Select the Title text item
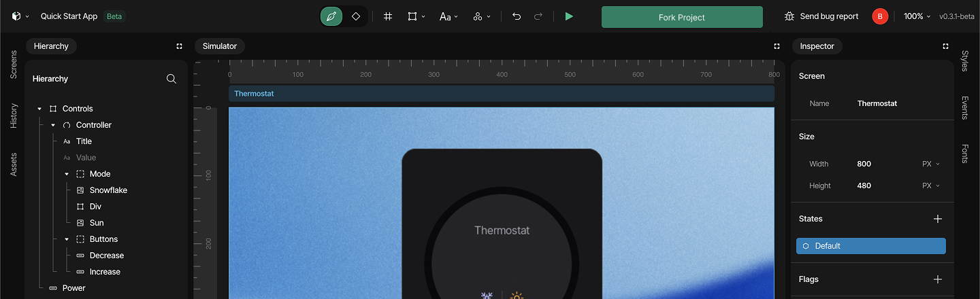980x299 pixels. [x=84, y=141]
